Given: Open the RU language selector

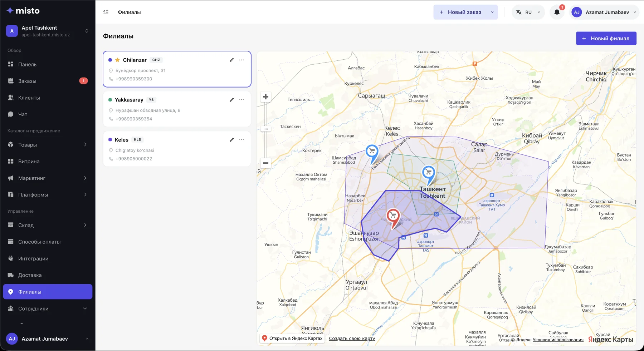Looking at the screenshot, I should (x=528, y=12).
